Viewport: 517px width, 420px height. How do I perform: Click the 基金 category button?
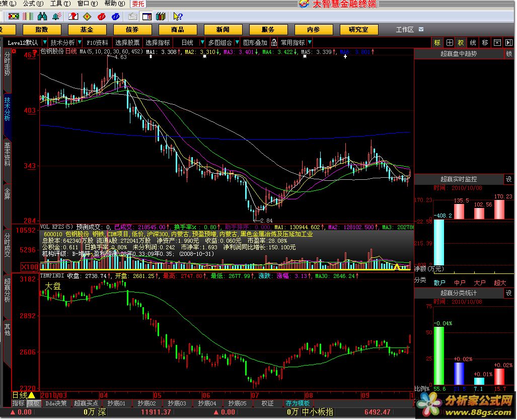pos(87,30)
